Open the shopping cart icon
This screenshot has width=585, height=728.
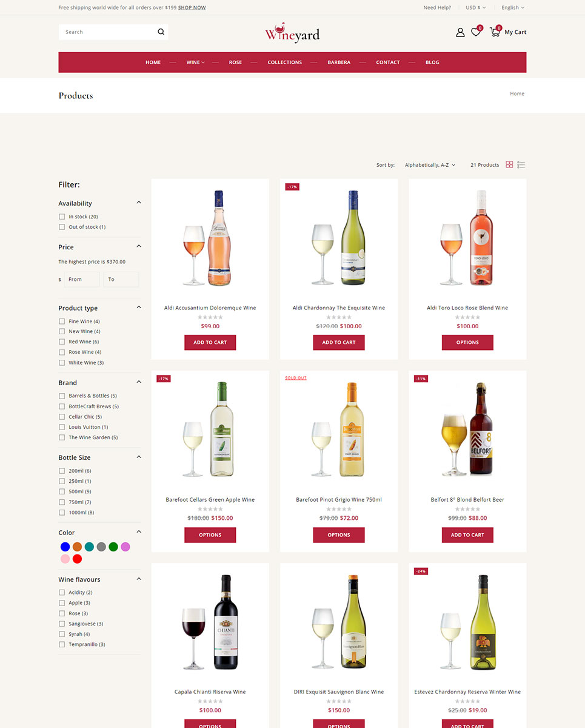coord(495,32)
